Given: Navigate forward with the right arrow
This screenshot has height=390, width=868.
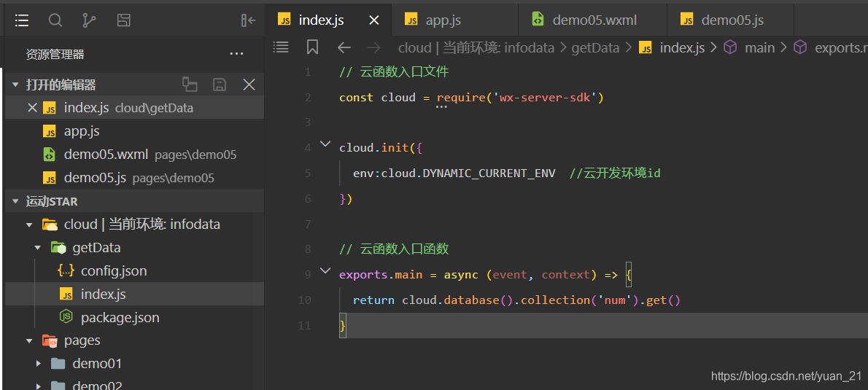Looking at the screenshot, I should 374,47.
